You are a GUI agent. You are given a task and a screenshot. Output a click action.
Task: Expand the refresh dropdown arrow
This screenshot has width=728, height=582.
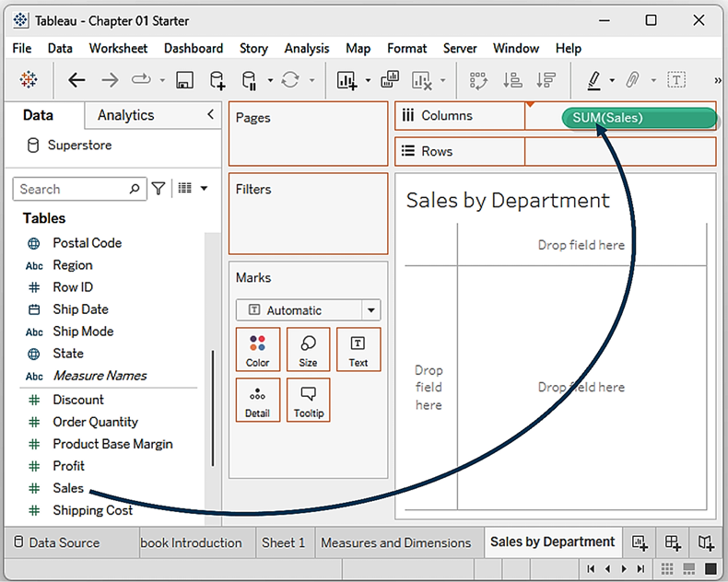pyautogui.click(x=312, y=80)
